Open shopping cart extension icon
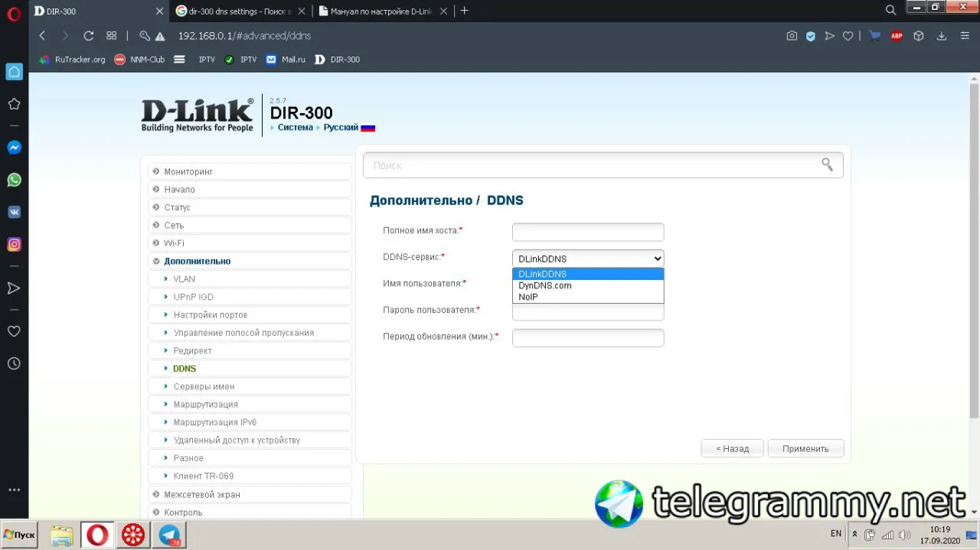Screen dimensions: 980x550 click(875, 36)
